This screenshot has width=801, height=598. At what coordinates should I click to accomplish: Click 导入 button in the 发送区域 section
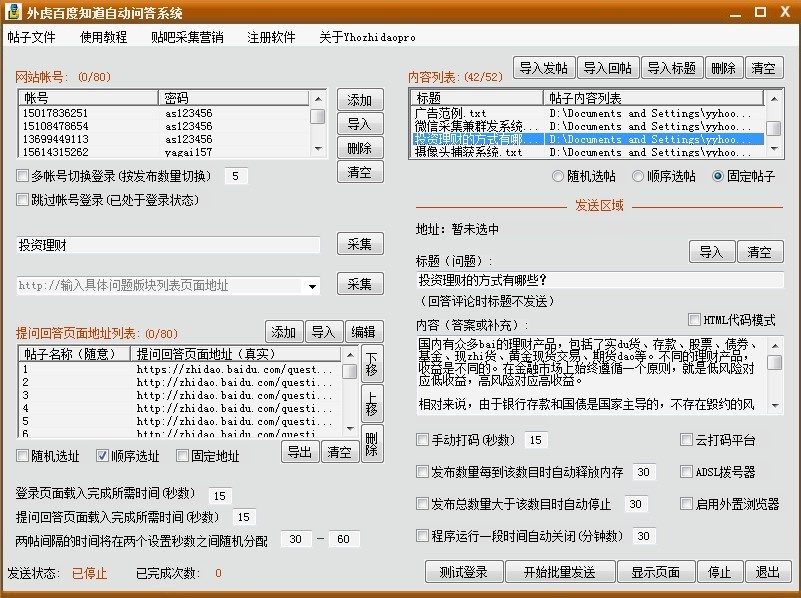712,252
